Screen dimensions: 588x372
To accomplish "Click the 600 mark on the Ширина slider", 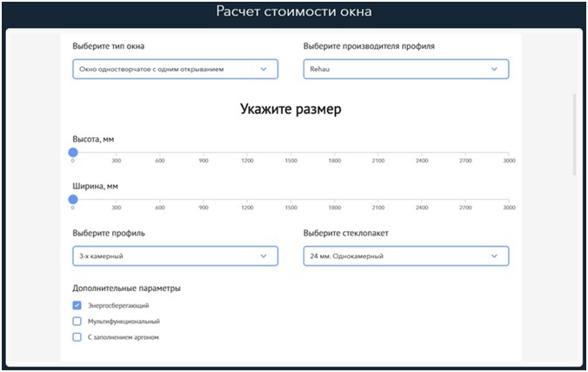I will pos(160,200).
